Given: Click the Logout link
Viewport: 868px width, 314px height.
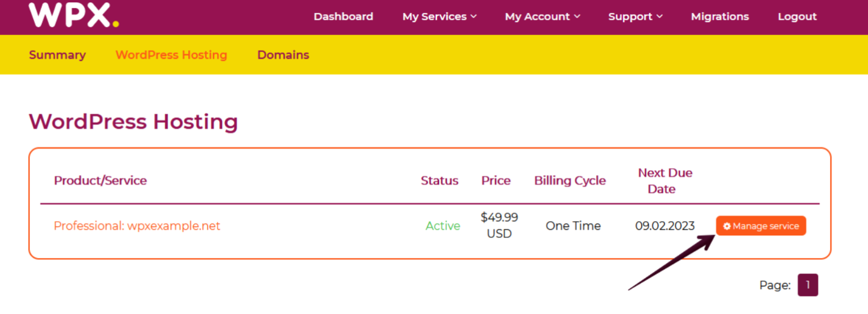Looking at the screenshot, I should pos(797,16).
